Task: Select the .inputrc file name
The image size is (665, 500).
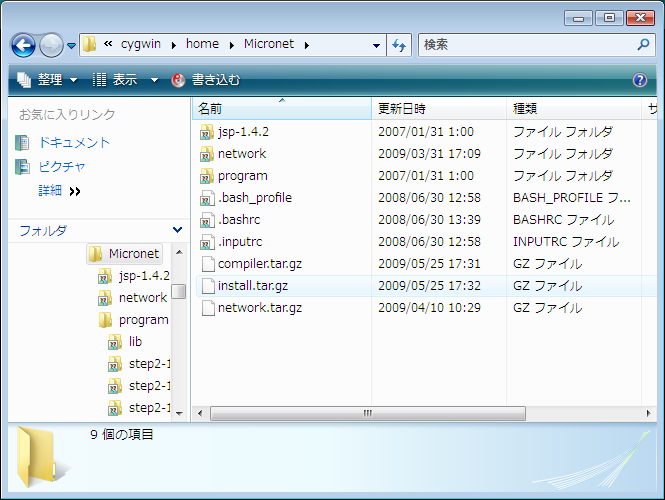Action: click(240, 242)
